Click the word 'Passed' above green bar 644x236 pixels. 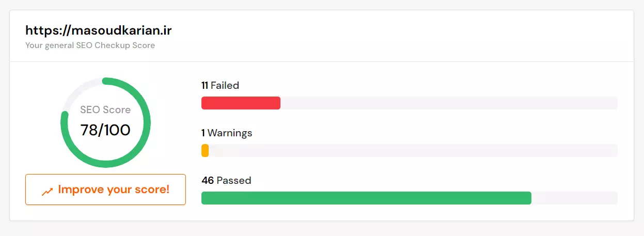click(x=233, y=181)
